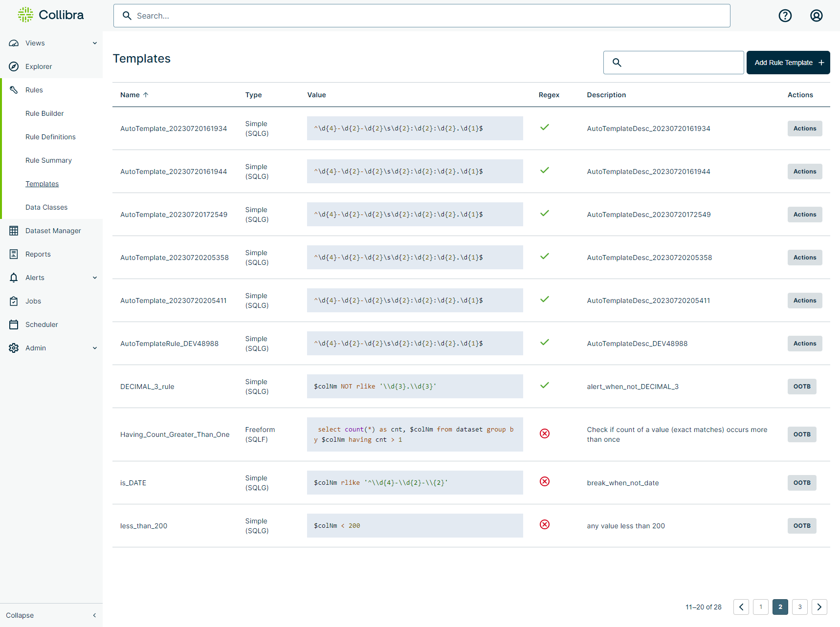Screen dimensions: 840x627
Task: Open the Scheduler calendar icon
Action: 14,324
